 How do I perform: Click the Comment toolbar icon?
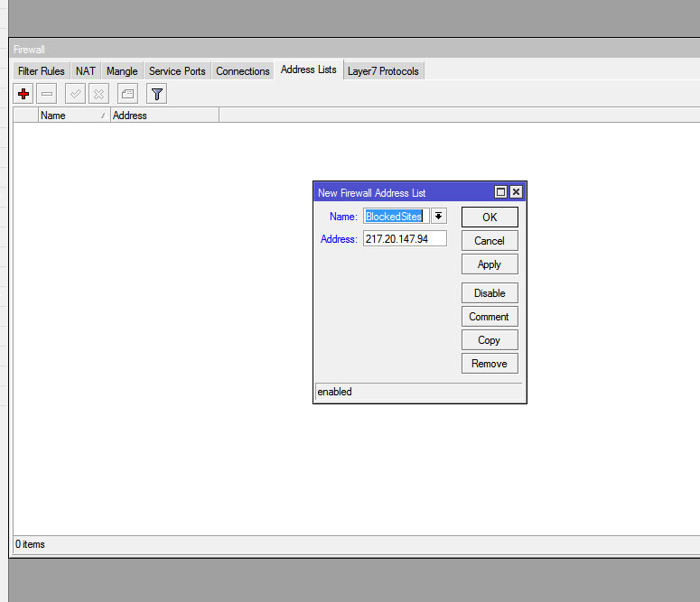128,94
